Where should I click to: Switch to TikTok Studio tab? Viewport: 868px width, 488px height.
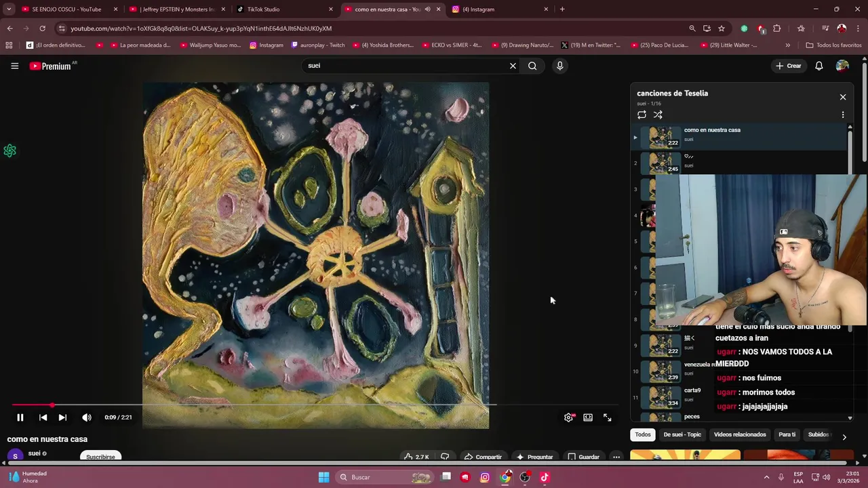click(x=285, y=9)
